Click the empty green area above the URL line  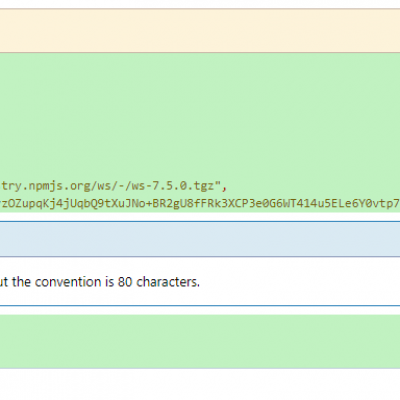pyautogui.click(x=200, y=115)
